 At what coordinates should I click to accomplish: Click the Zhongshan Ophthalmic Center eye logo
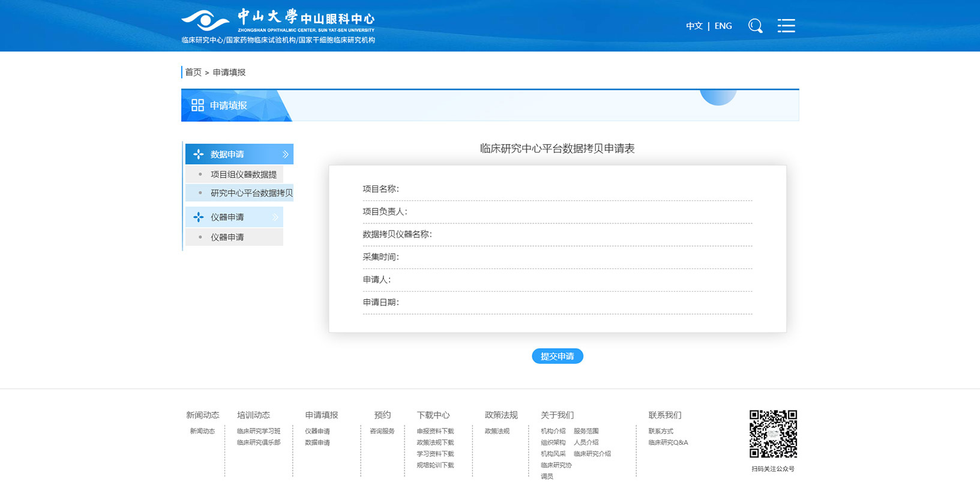[x=205, y=21]
